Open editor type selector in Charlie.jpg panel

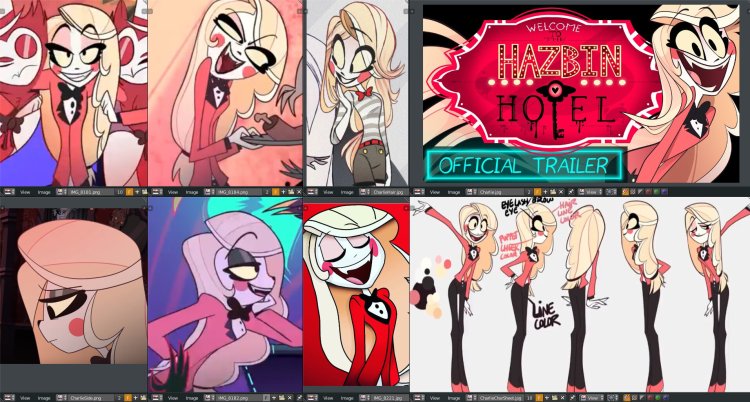coord(419,191)
